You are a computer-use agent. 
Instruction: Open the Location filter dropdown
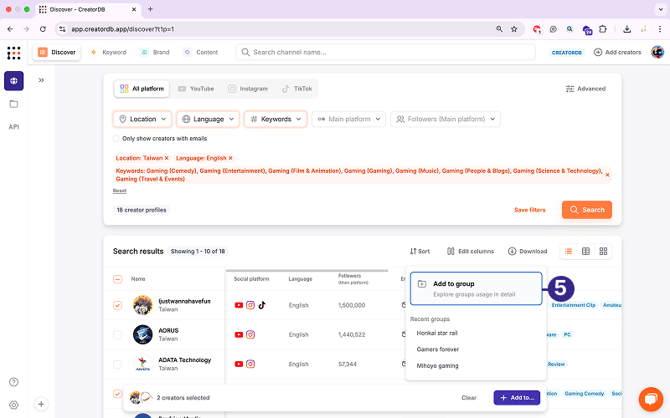coord(142,119)
